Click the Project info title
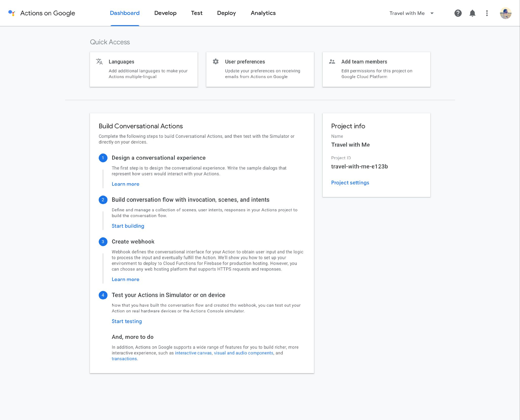The width and height of the screenshot is (520, 420). [348, 126]
